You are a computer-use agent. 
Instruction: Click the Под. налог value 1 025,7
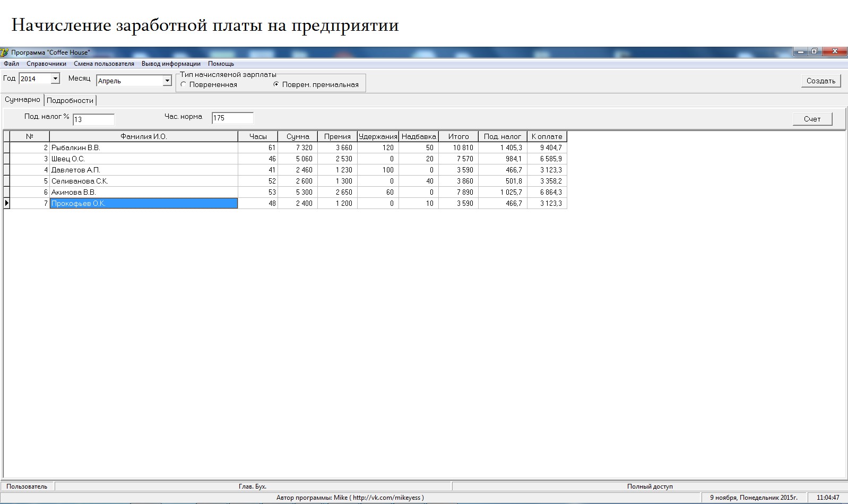pyautogui.click(x=511, y=193)
